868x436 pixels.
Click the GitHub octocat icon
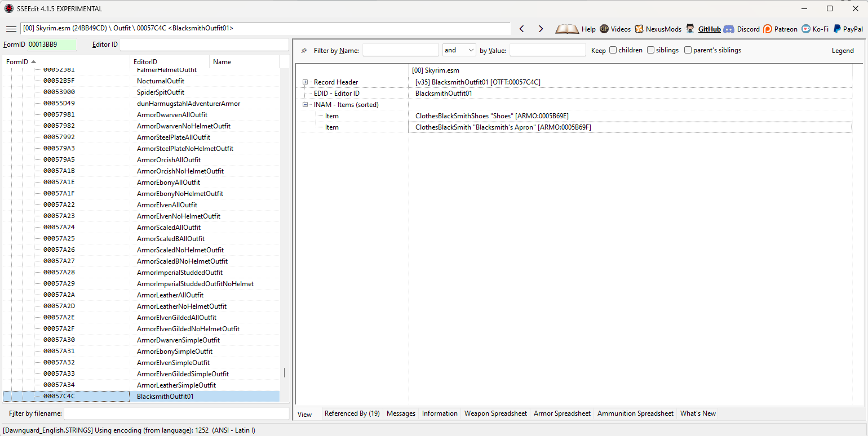pos(690,29)
